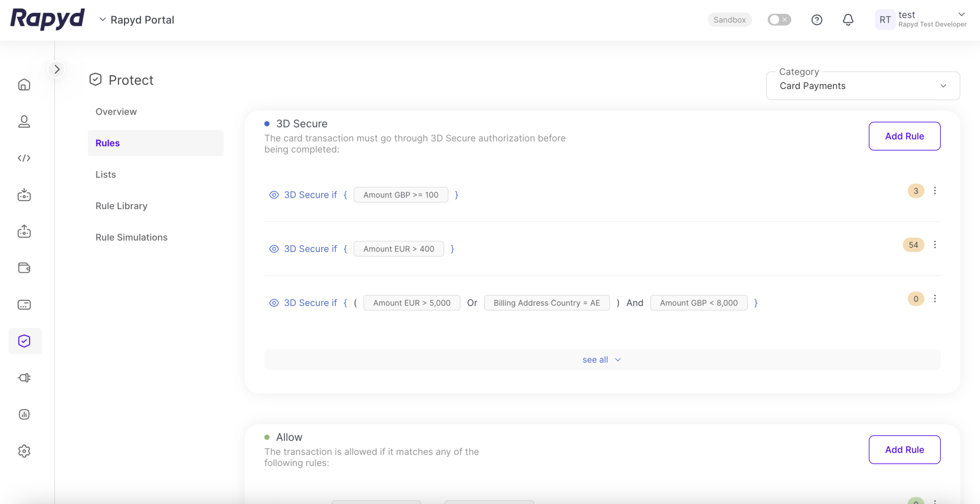Click the developers code icon in sidebar
The image size is (980, 504).
pos(24,158)
